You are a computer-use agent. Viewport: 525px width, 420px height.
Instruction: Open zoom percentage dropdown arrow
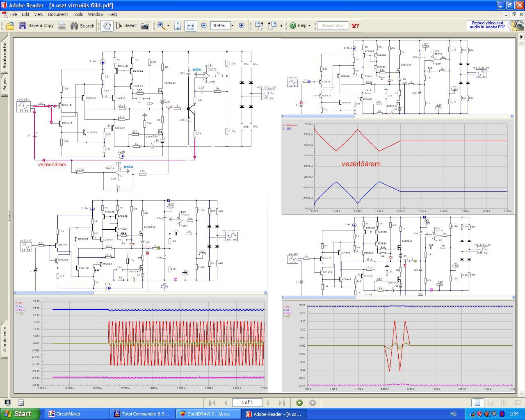(232, 25)
